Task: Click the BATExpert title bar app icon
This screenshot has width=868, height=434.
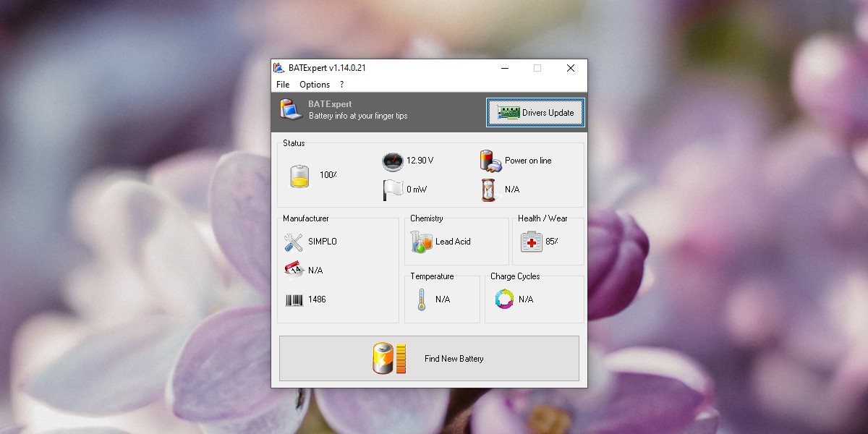Action: pos(279,68)
